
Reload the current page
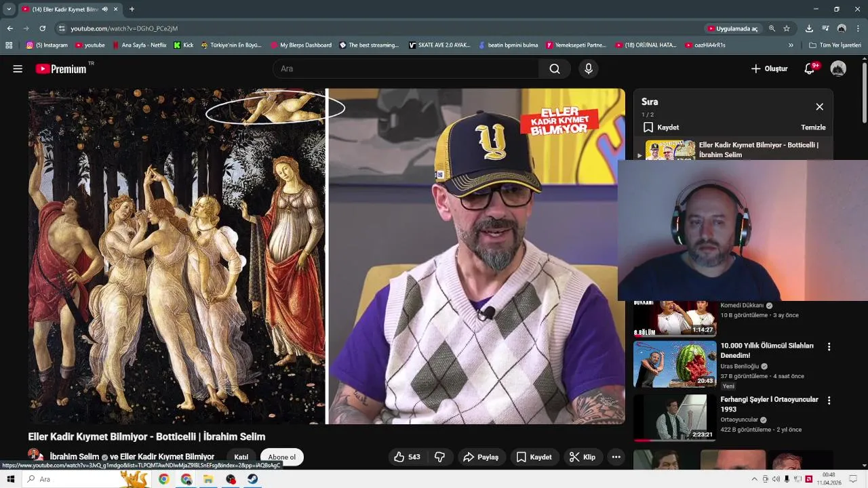pyautogui.click(x=42, y=28)
